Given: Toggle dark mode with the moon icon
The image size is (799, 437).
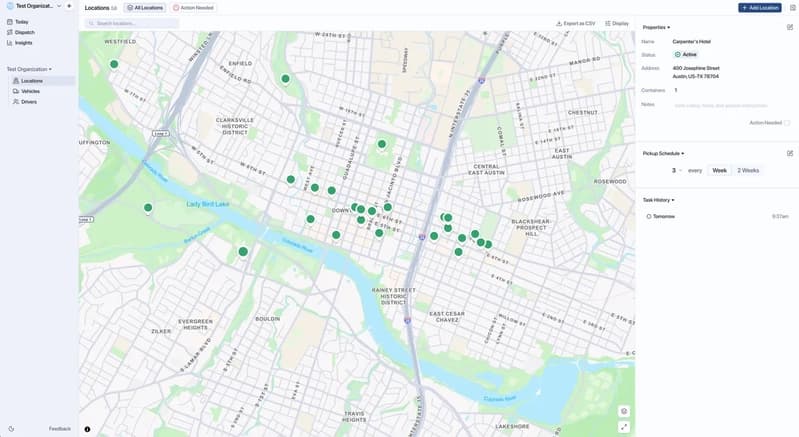Looking at the screenshot, I should pyautogui.click(x=11, y=429).
